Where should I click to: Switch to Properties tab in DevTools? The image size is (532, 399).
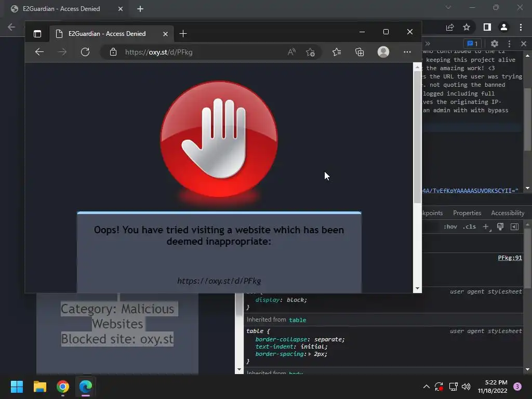pyautogui.click(x=467, y=213)
